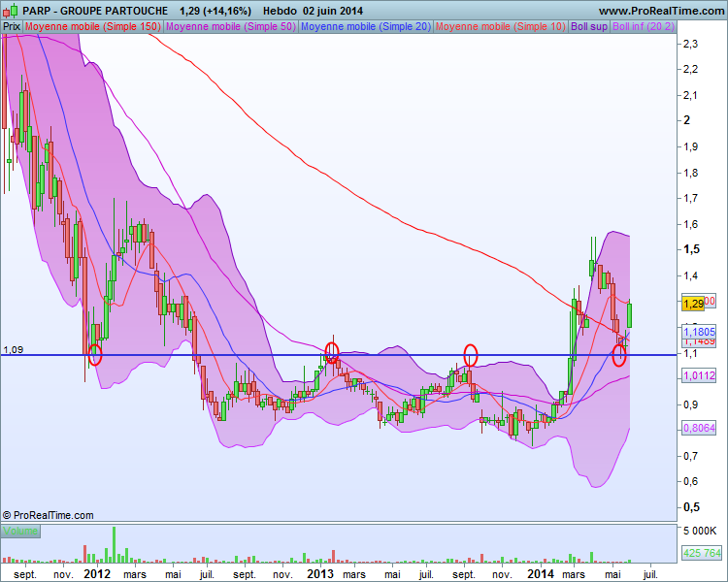Click the tallest green volume bar in early 2012
This screenshot has height=582, width=728.
point(114,544)
